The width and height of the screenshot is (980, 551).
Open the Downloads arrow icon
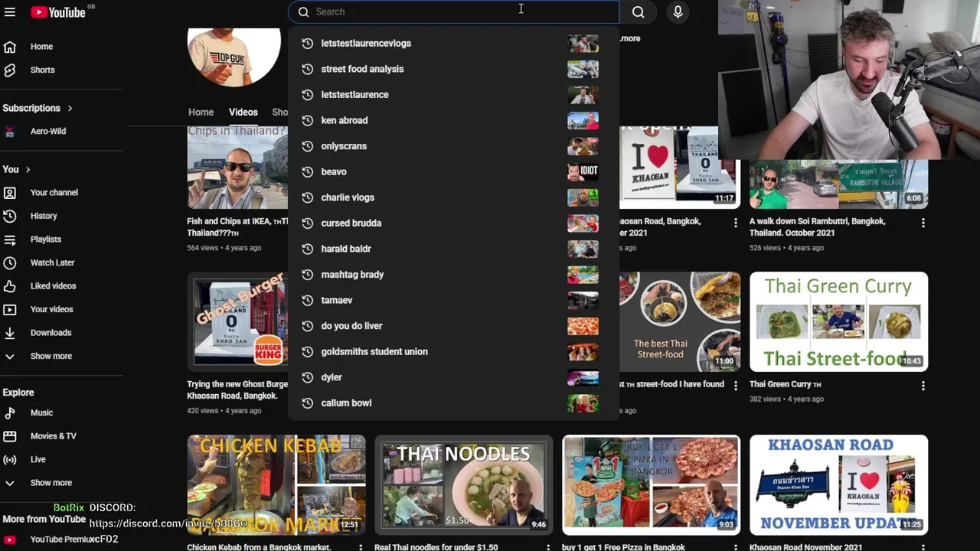[x=10, y=333]
